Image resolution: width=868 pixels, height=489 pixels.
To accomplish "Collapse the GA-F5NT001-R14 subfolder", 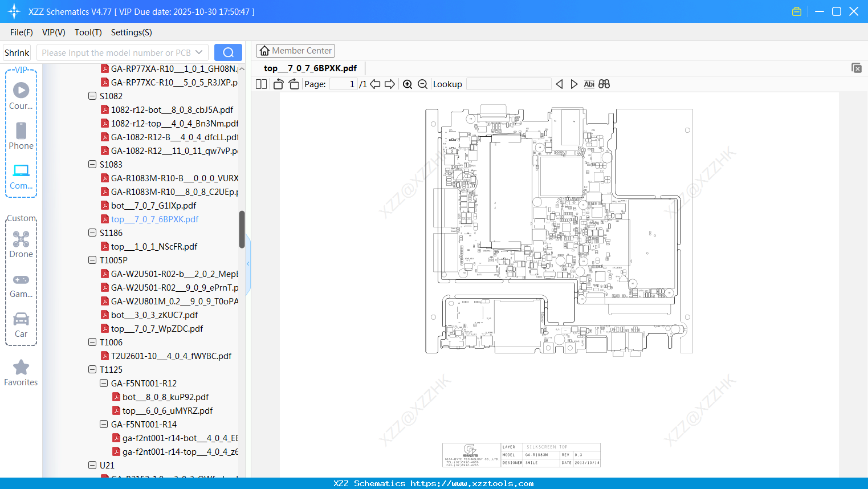I will click(104, 424).
